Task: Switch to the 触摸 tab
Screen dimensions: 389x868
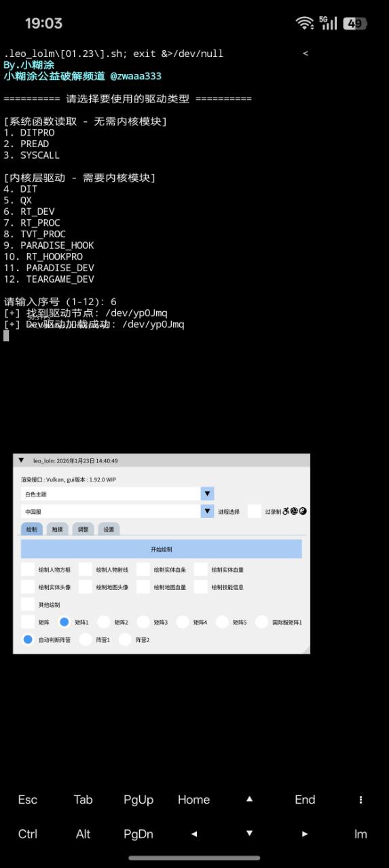Action: 56,529
